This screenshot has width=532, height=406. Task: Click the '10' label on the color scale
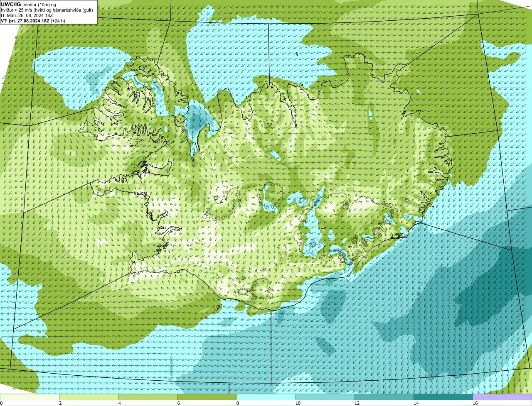[298, 403]
